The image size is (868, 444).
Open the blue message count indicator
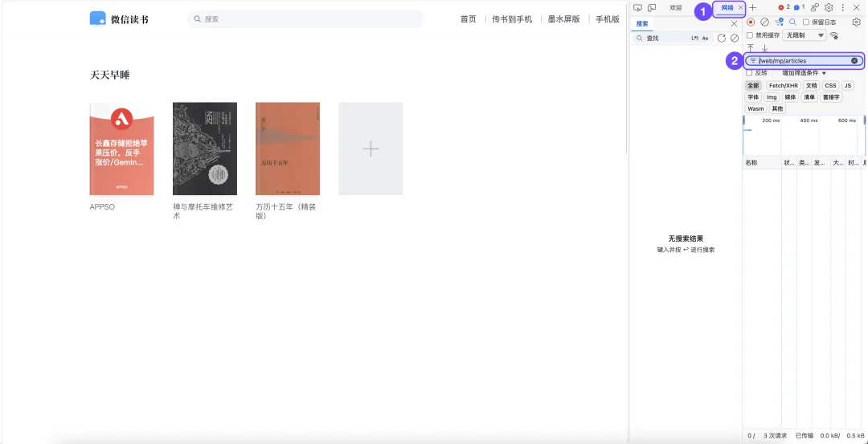pos(799,7)
